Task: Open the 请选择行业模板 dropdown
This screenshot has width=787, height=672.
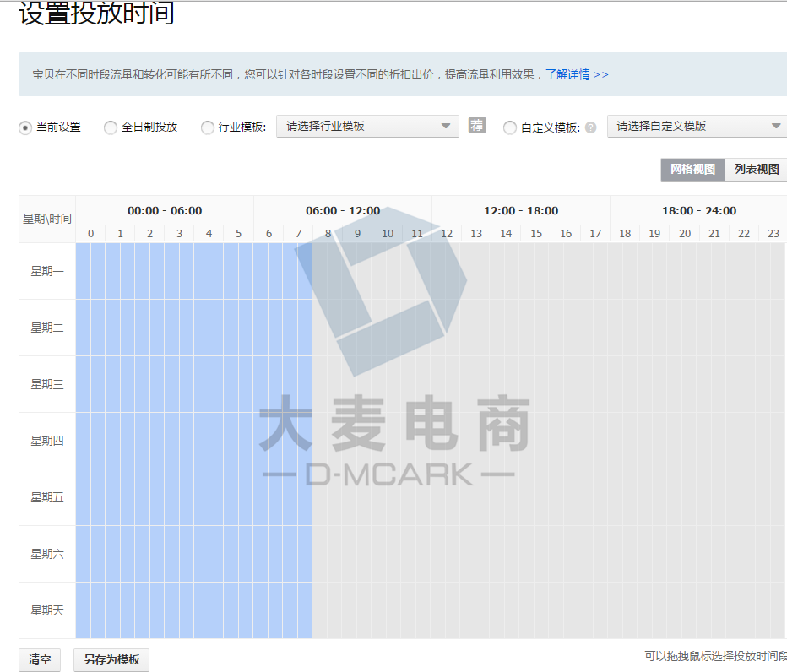Action: pos(367,127)
